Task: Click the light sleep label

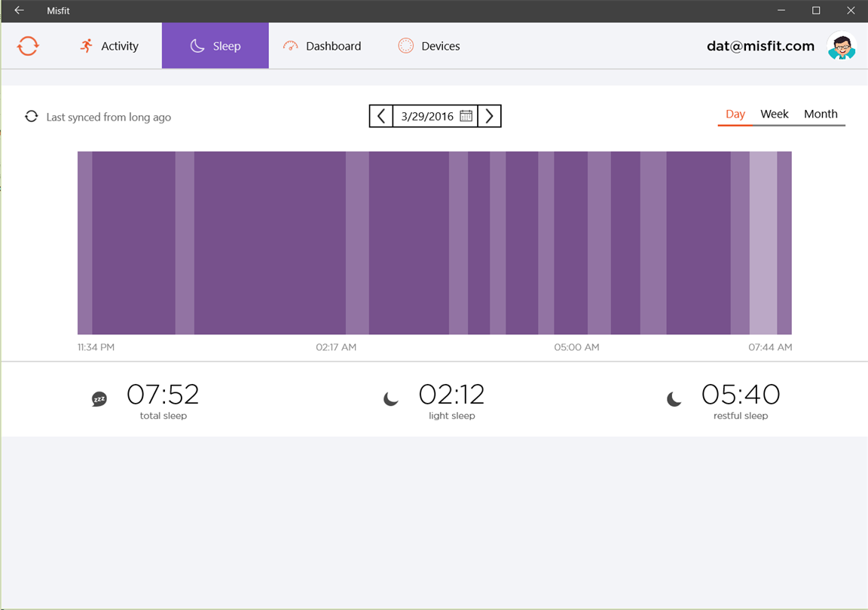Action: [x=452, y=416]
